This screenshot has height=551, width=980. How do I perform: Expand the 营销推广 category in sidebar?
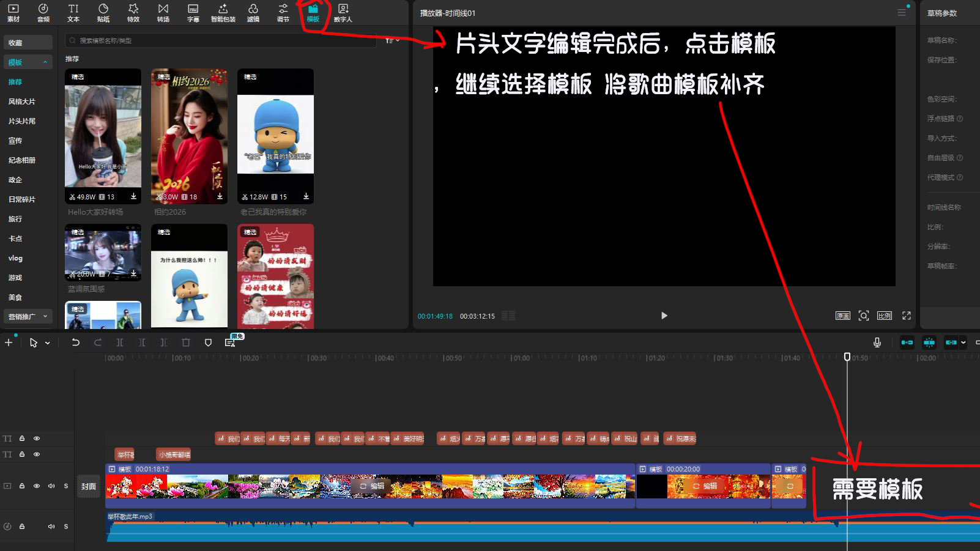45,317
